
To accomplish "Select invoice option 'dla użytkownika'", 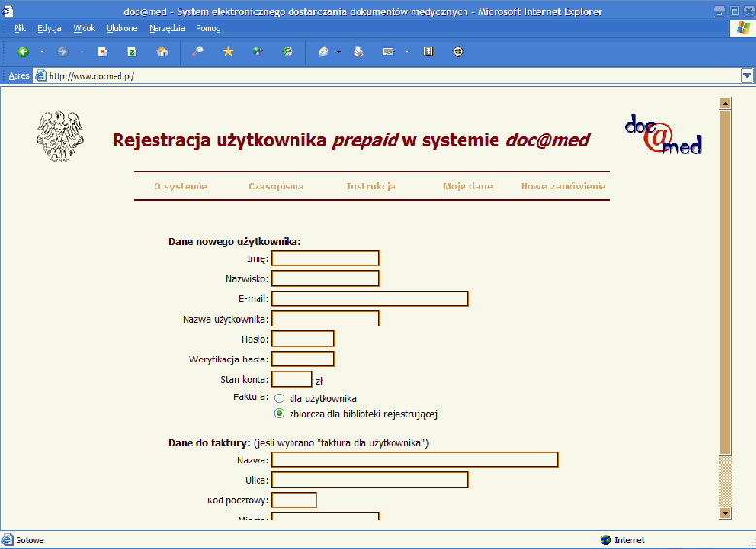I will point(279,398).
